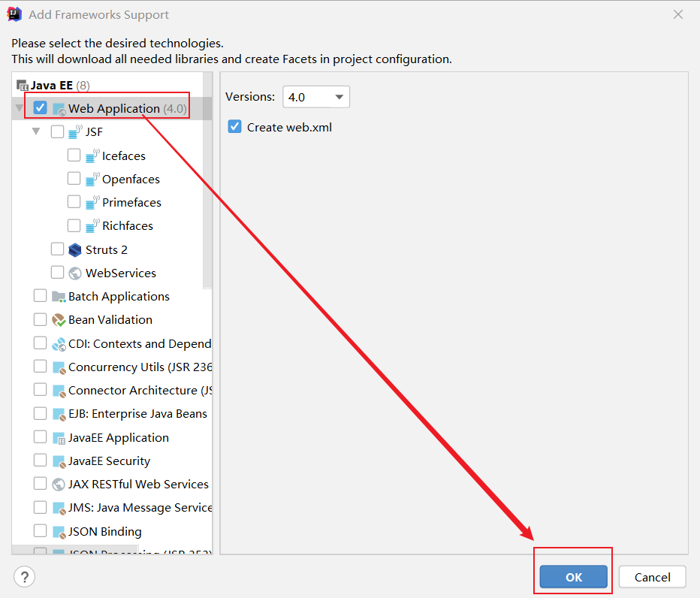Disable the Create web.xml option
Image resolution: width=700 pixels, height=598 pixels.
coord(235,127)
